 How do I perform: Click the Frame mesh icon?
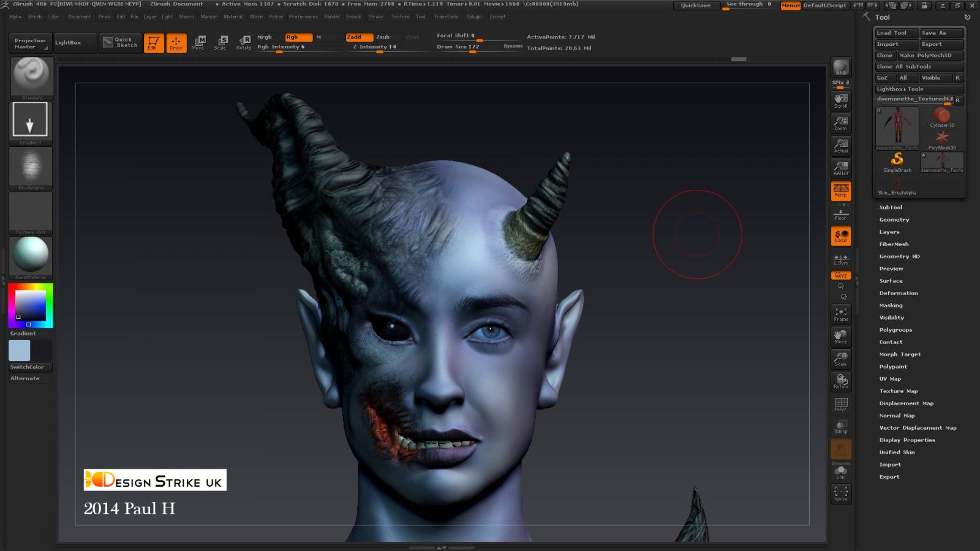pos(841,314)
